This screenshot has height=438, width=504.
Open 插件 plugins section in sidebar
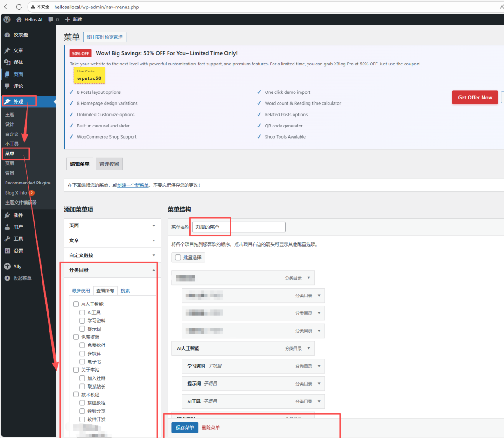click(x=18, y=215)
